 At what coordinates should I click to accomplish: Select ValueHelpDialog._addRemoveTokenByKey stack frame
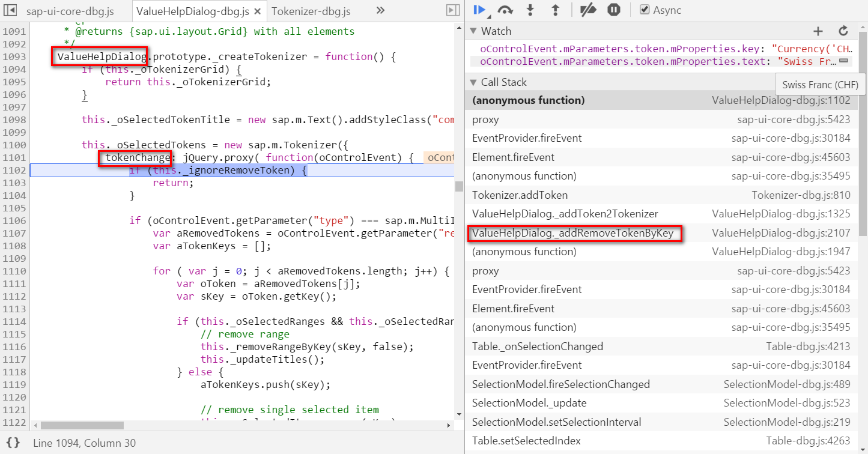pos(661,233)
